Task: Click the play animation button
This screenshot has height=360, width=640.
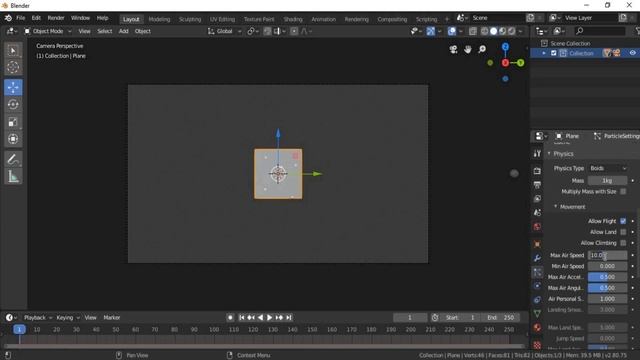Action: pyautogui.click(x=269, y=318)
